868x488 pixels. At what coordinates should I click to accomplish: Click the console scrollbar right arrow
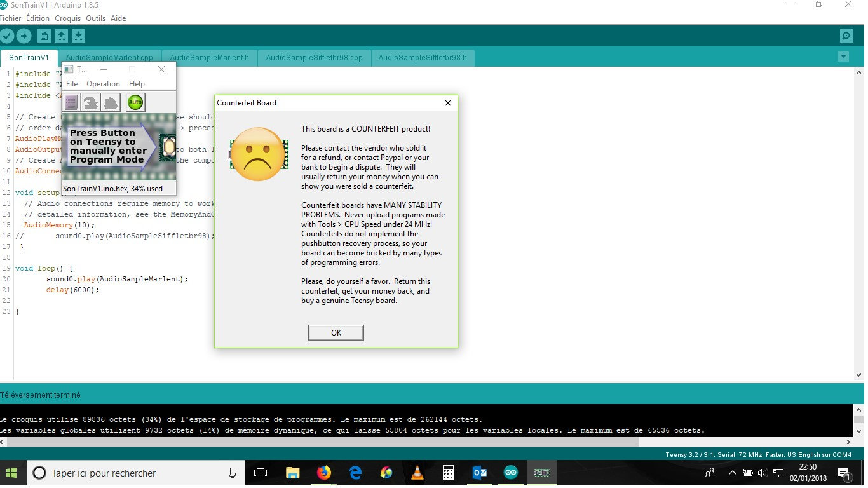pos(848,442)
